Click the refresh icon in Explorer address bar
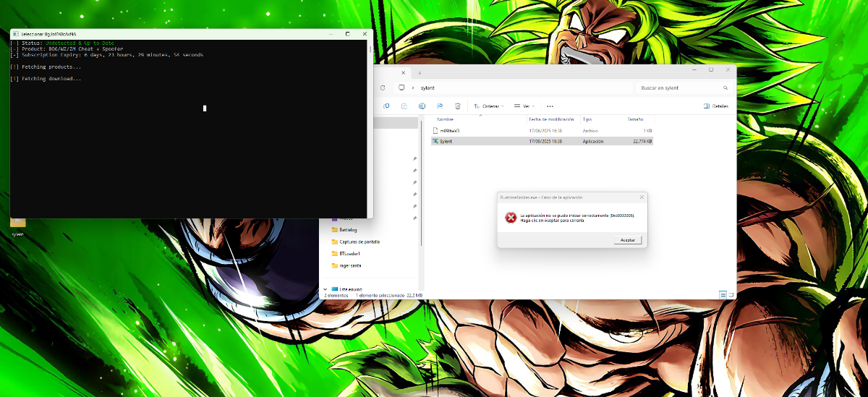 pos(383,87)
